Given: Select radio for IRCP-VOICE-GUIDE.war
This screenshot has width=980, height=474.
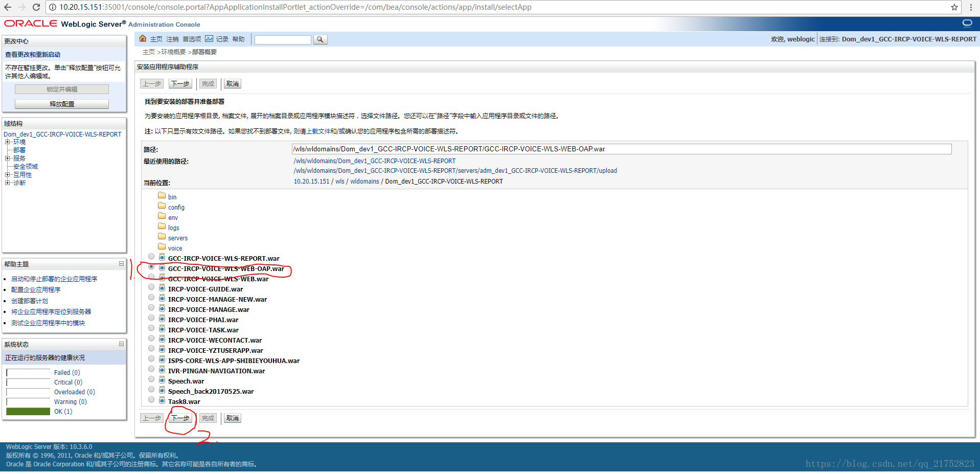Looking at the screenshot, I should pyautogui.click(x=151, y=287).
